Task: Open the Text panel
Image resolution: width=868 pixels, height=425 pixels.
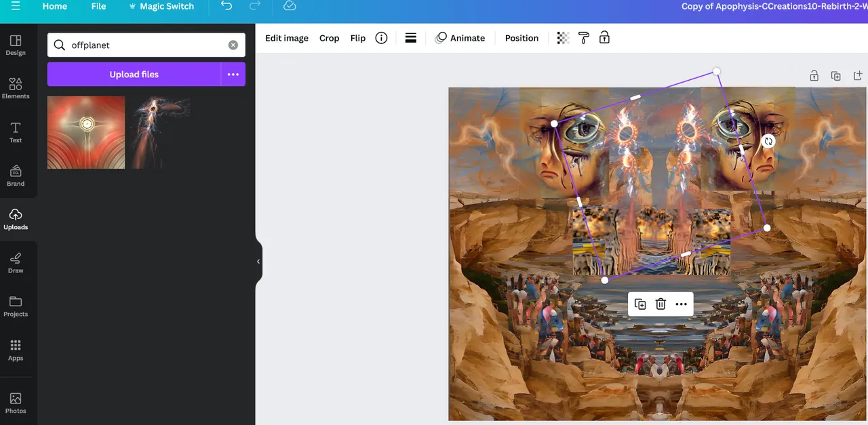Action: tap(16, 132)
